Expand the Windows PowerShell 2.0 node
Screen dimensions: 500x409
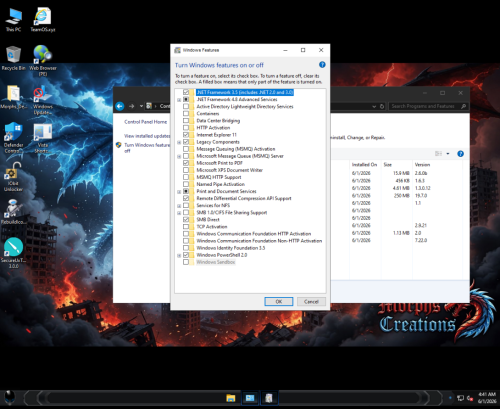[x=179, y=255]
